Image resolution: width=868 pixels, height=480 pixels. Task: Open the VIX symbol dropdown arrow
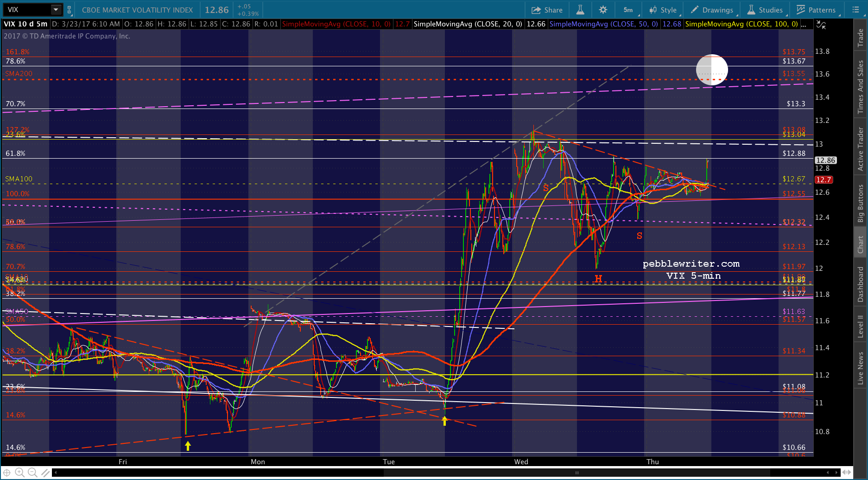pyautogui.click(x=56, y=10)
